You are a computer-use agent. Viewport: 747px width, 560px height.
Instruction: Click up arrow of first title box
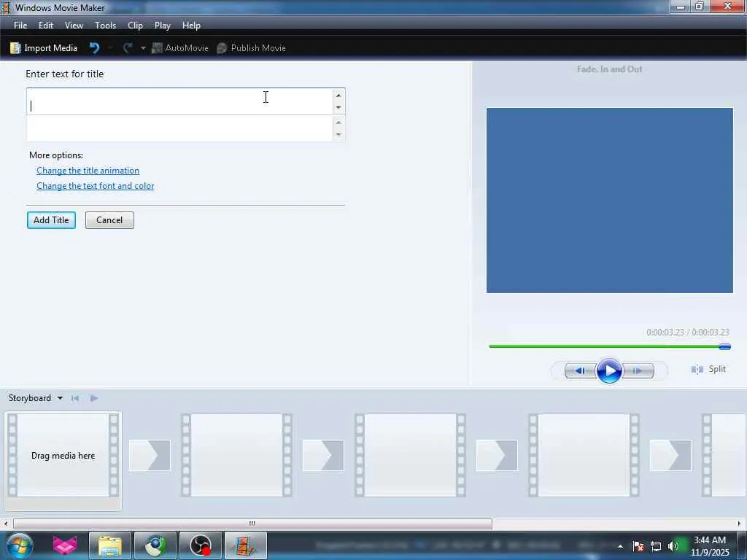point(338,96)
